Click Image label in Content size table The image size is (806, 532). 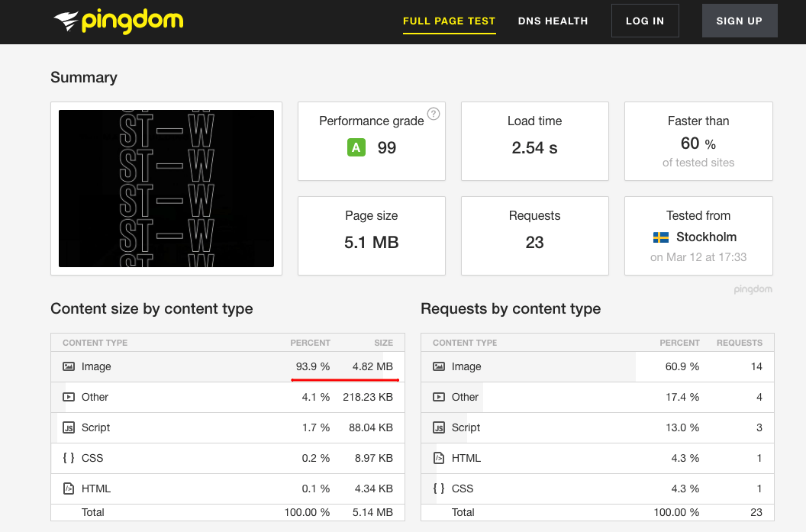coord(96,366)
